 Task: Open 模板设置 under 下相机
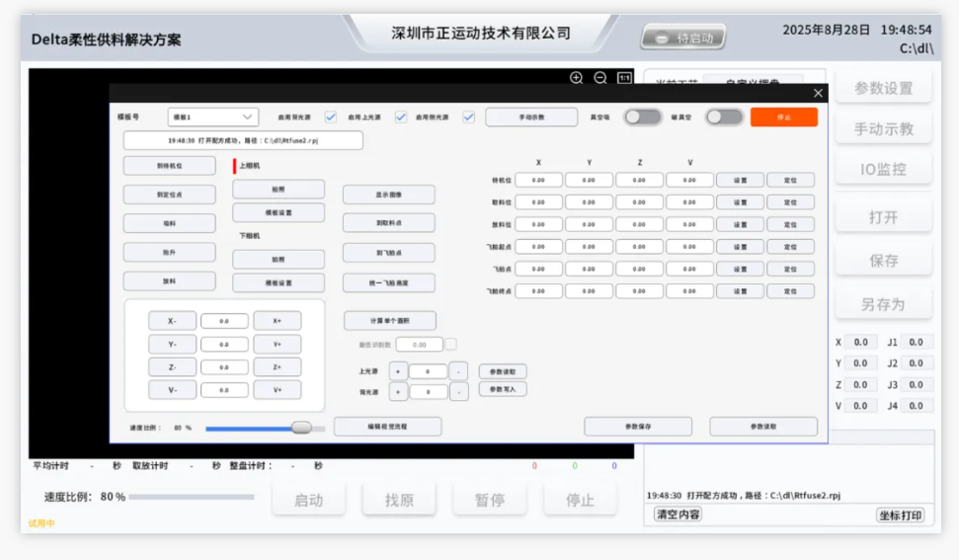point(279,282)
